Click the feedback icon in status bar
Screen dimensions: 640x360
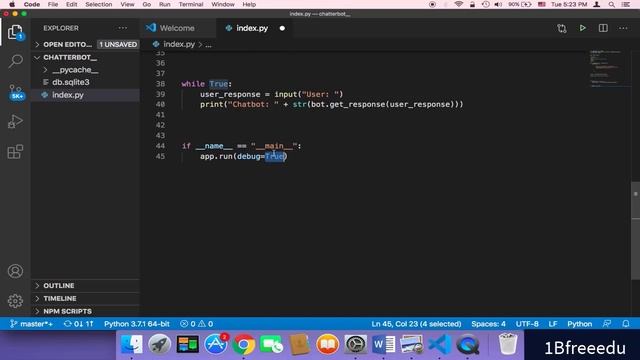click(607, 324)
